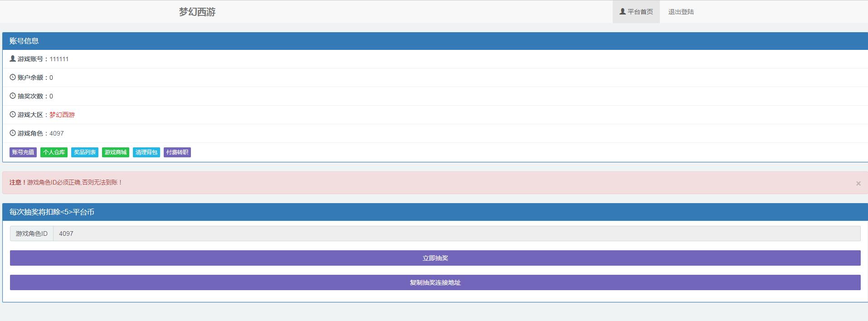Image resolution: width=868 pixels, height=321 pixels.
Task: Open the 游戏商城 game shop
Action: 116,152
